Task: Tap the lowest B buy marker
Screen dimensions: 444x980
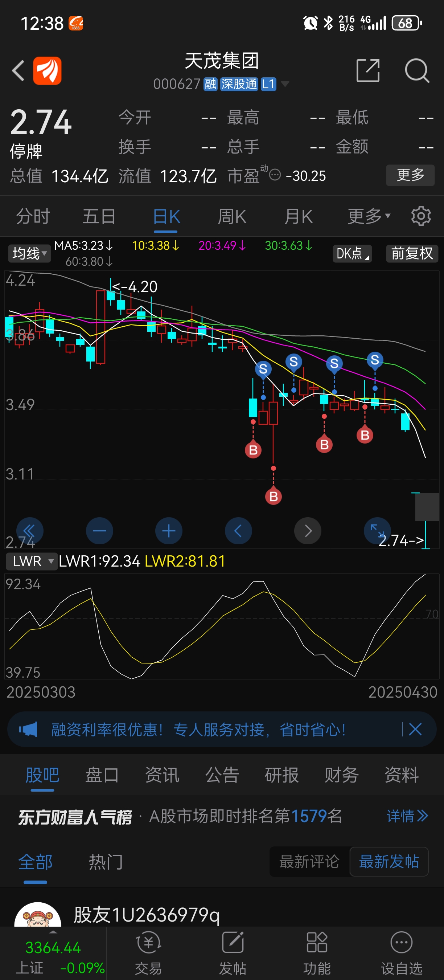Action: (273, 497)
